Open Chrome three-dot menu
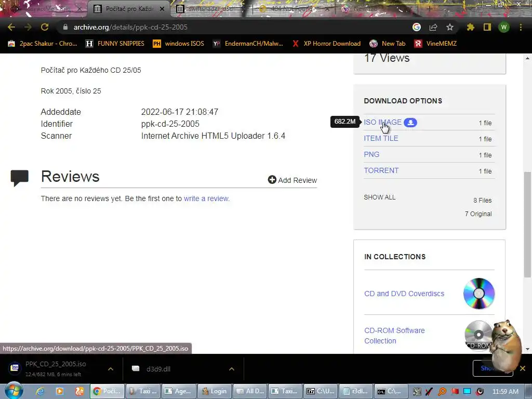The width and height of the screenshot is (532, 399). 521,27
